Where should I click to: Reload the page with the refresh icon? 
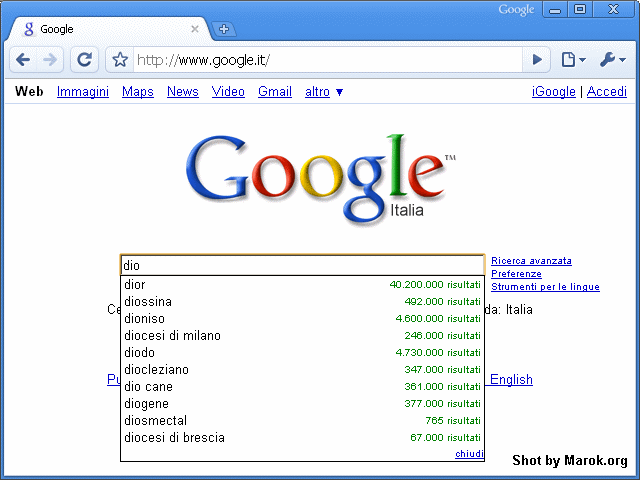(84, 60)
